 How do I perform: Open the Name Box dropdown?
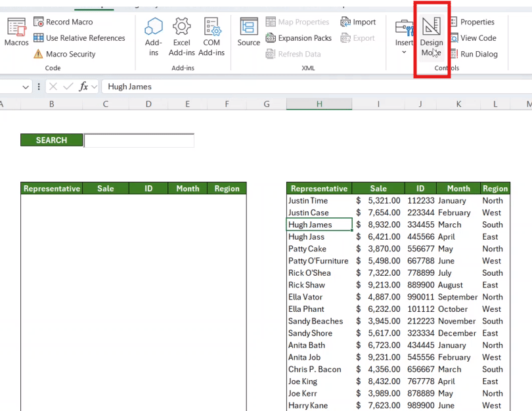pos(24,86)
